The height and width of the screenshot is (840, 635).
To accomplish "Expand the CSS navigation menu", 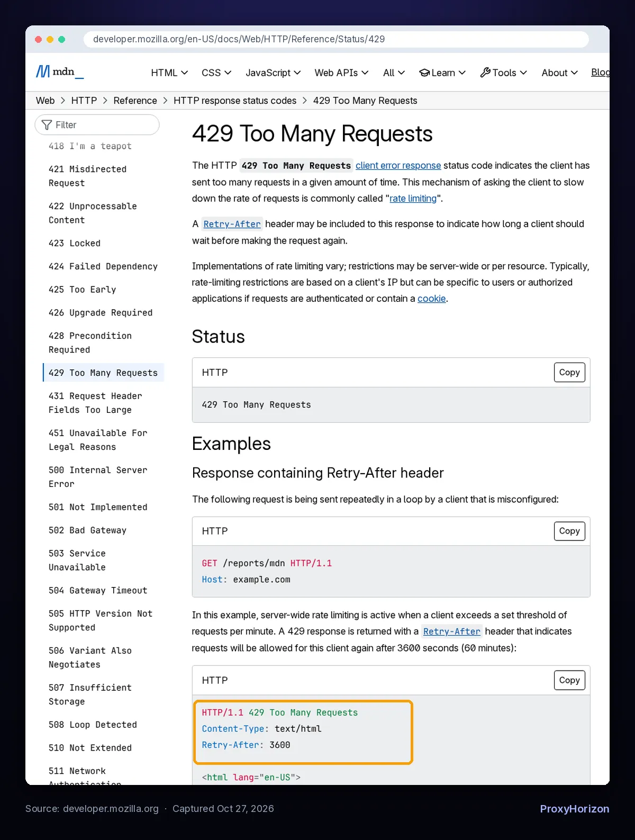I will [216, 73].
